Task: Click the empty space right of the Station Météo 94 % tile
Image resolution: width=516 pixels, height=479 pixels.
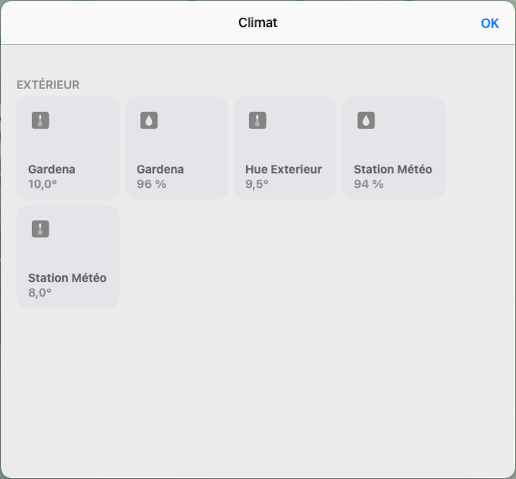Action: pyautogui.click(x=480, y=148)
